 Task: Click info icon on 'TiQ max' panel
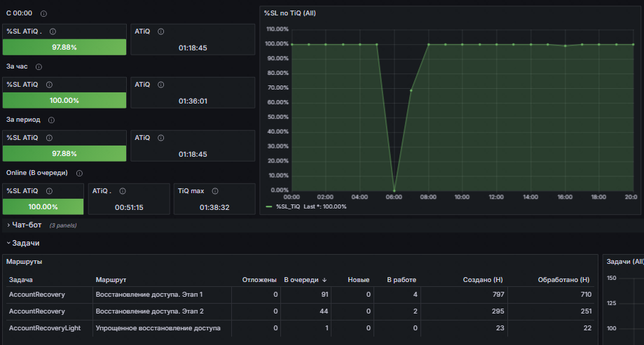click(215, 191)
